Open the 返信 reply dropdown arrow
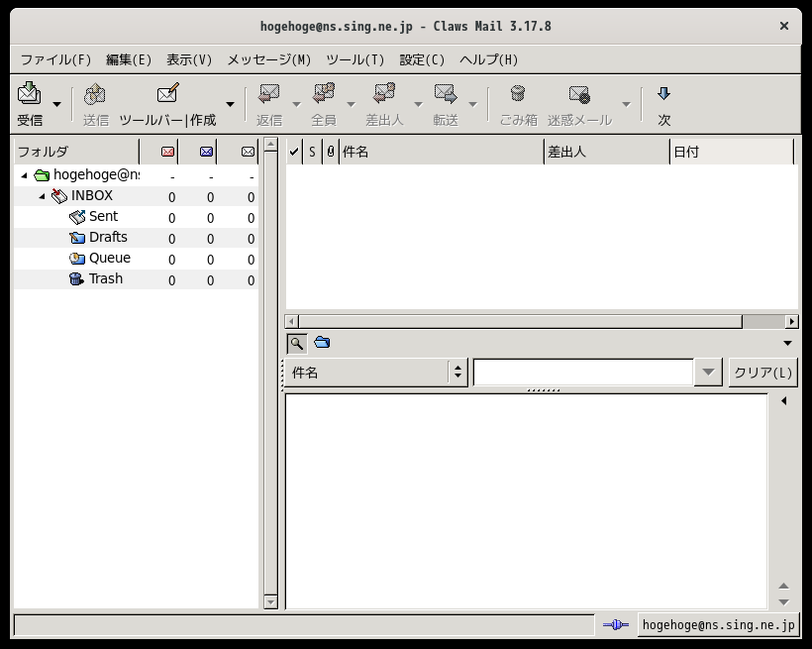The width and height of the screenshot is (812, 649). 297,104
